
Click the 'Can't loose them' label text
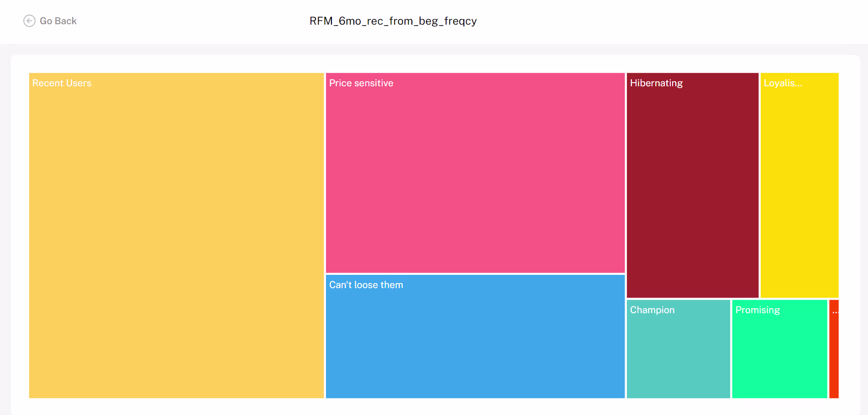[x=366, y=285]
